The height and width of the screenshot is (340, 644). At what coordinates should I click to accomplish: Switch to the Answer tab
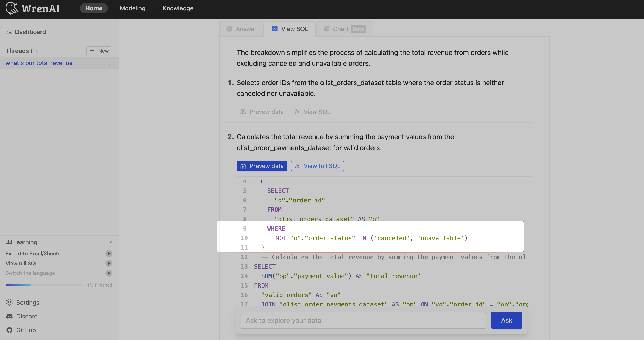click(241, 29)
